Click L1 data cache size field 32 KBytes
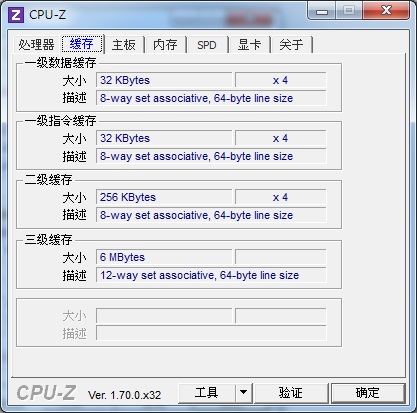This screenshot has width=417, height=413. [x=164, y=80]
